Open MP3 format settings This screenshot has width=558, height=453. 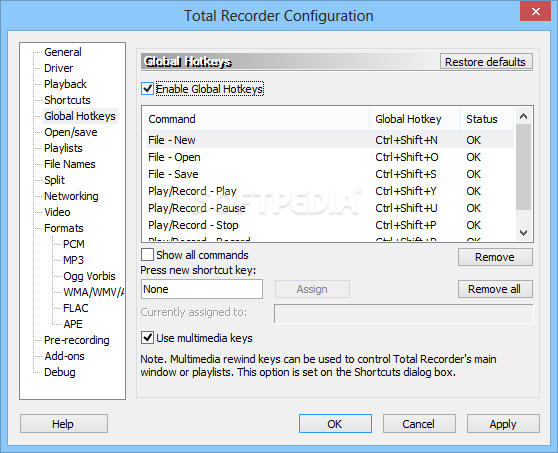click(x=73, y=260)
